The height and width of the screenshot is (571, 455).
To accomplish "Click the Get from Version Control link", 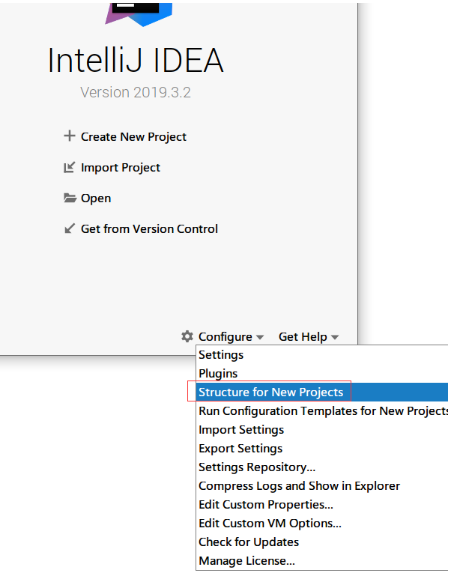I will point(149,229).
